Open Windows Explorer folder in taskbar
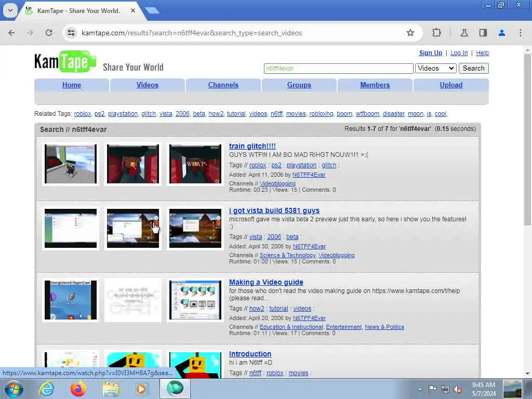532x399 pixels. (111, 389)
